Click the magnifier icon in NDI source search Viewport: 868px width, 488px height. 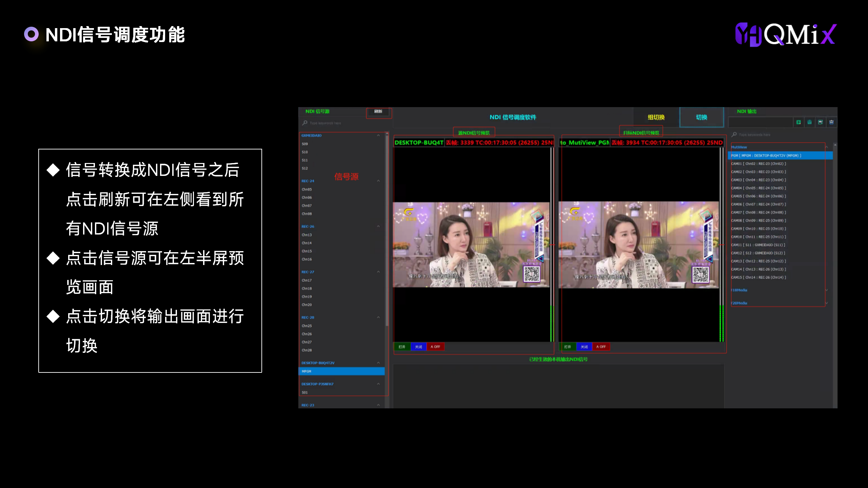click(305, 123)
